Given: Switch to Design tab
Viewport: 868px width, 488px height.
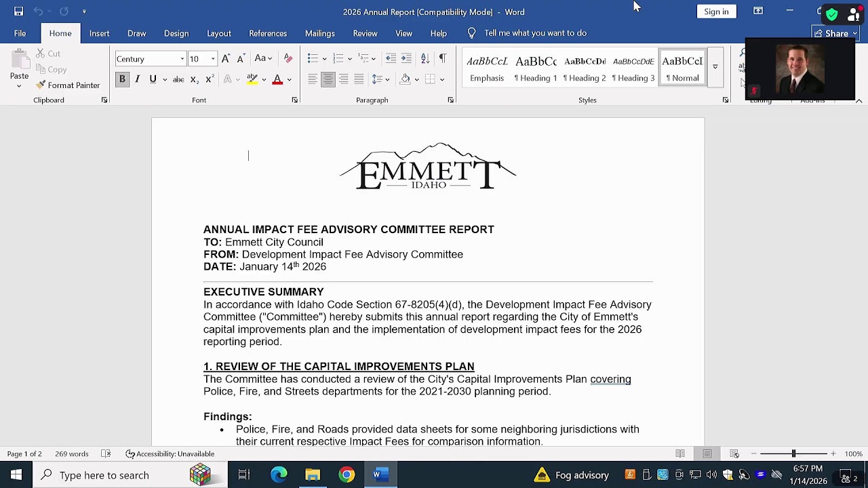Looking at the screenshot, I should [176, 33].
